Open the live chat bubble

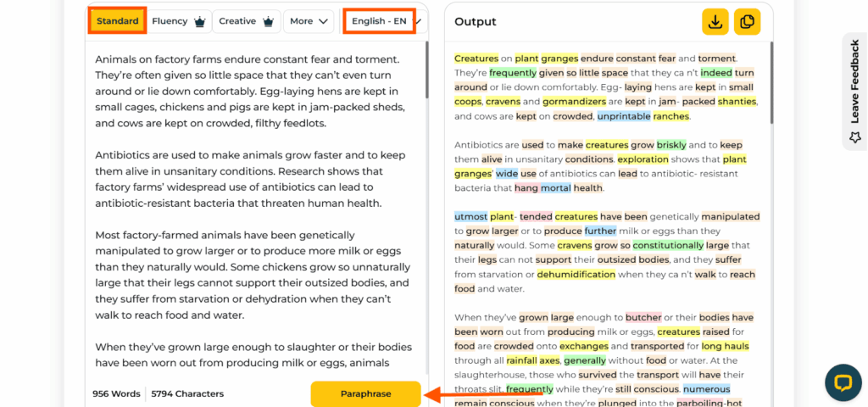pyautogui.click(x=843, y=382)
